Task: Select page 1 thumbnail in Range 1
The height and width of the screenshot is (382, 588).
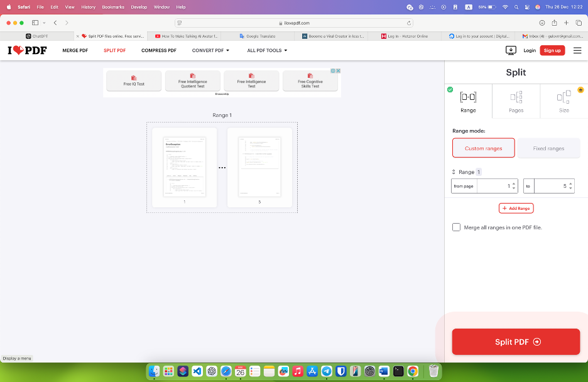Action: tap(185, 167)
